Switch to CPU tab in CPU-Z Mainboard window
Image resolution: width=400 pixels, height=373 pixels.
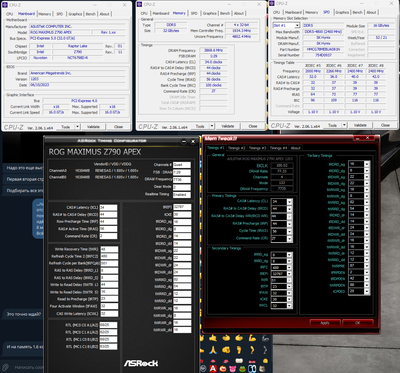pos(10,14)
